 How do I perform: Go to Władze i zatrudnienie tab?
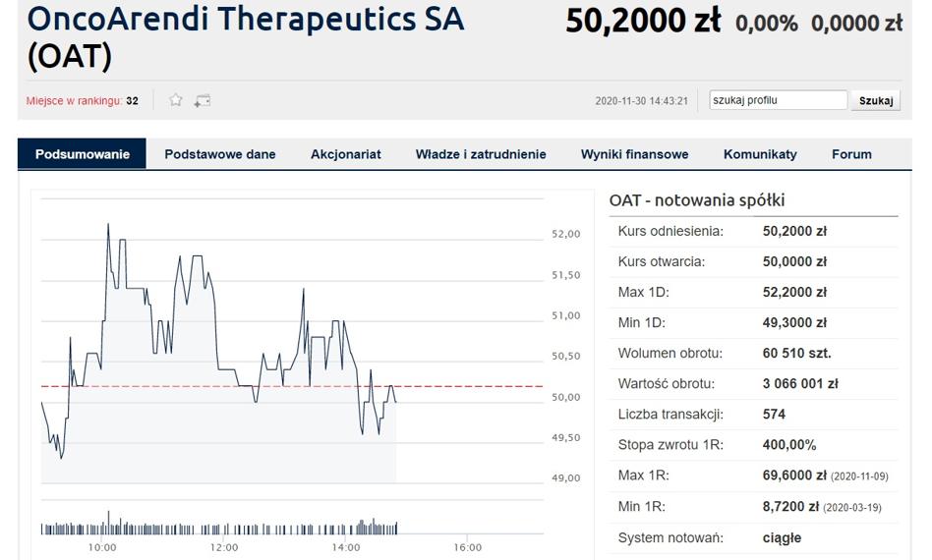coord(481,154)
